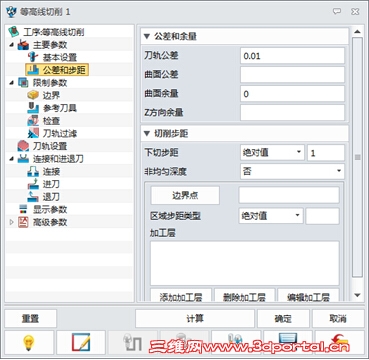Click the 刀轨公差 input field
Image resolution: width=369 pixels, height=360 pixels.
click(292, 56)
